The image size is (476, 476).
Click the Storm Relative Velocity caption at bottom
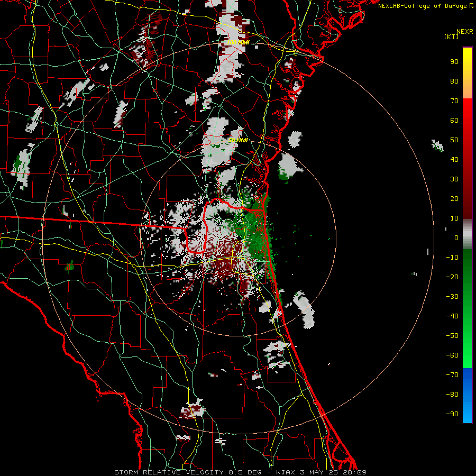pyautogui.click(x=240, y=472)
